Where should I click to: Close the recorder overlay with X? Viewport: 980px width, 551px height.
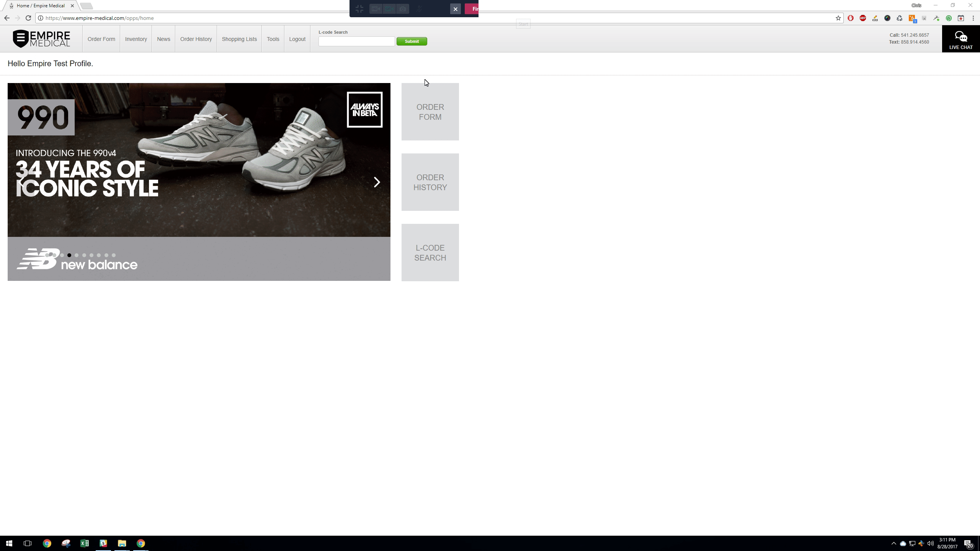click(x=455, y=9)
